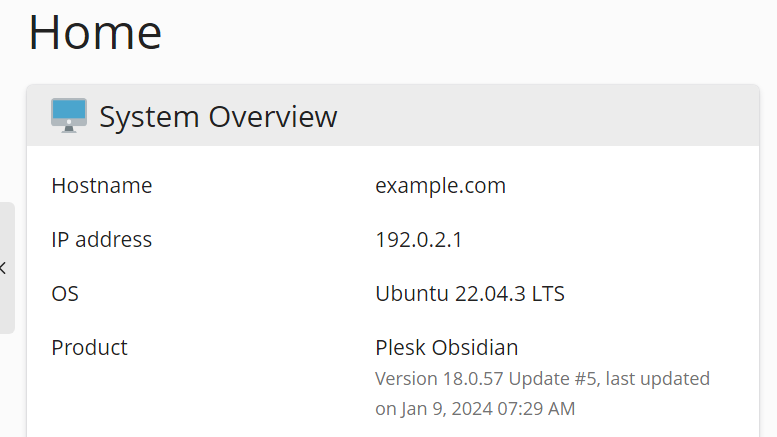This screenshot has height=437, width=777.
Task: Select the 192.0.2.1 IP address value
Action: pyautogui.click(x=418, y=240)
